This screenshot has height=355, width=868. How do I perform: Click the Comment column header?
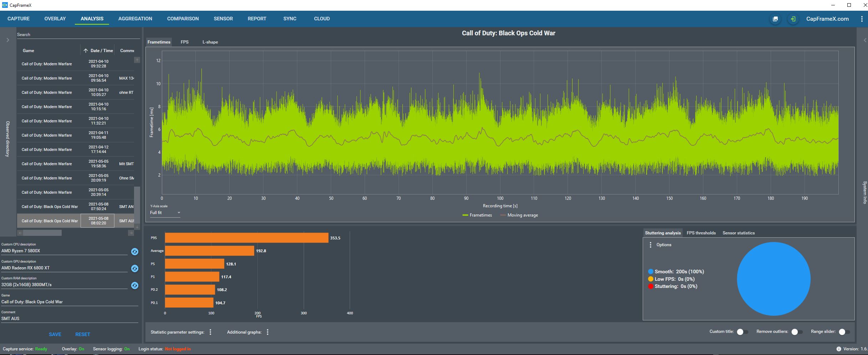tap(127, 51)
